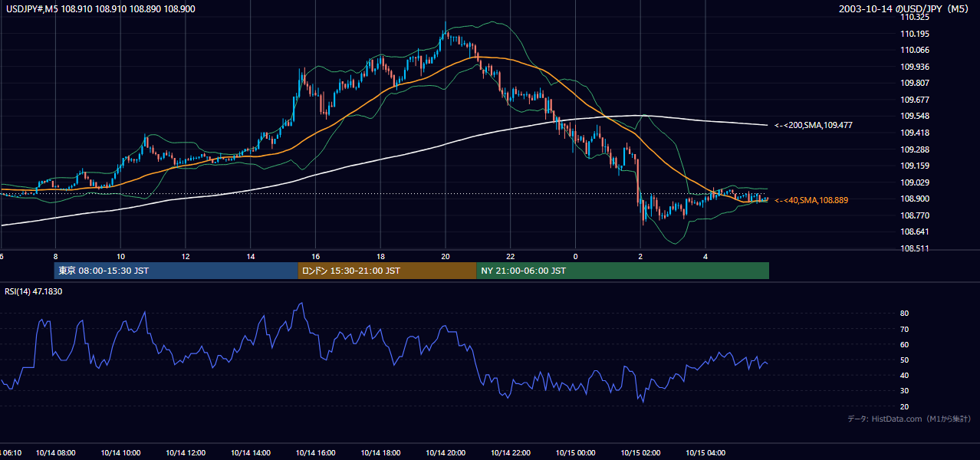Click the Tokyo session bar 東京 08:00-15:30 JST
Screen dimensions: 980x460
coord(176,271)
